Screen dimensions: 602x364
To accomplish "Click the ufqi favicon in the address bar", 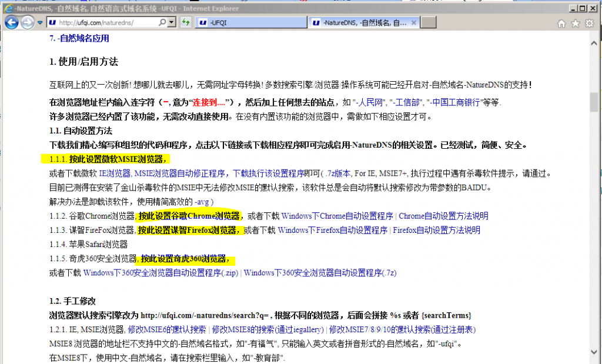I will click(x=52, y=22).
